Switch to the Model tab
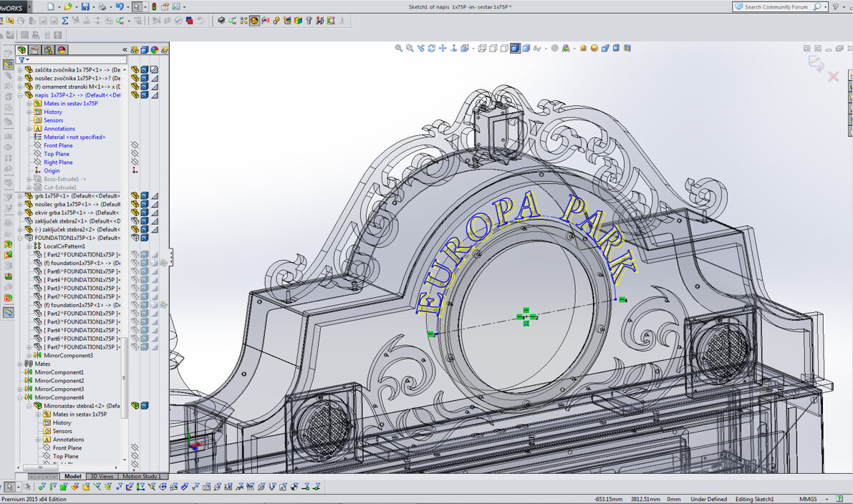 tap(73, 476)
